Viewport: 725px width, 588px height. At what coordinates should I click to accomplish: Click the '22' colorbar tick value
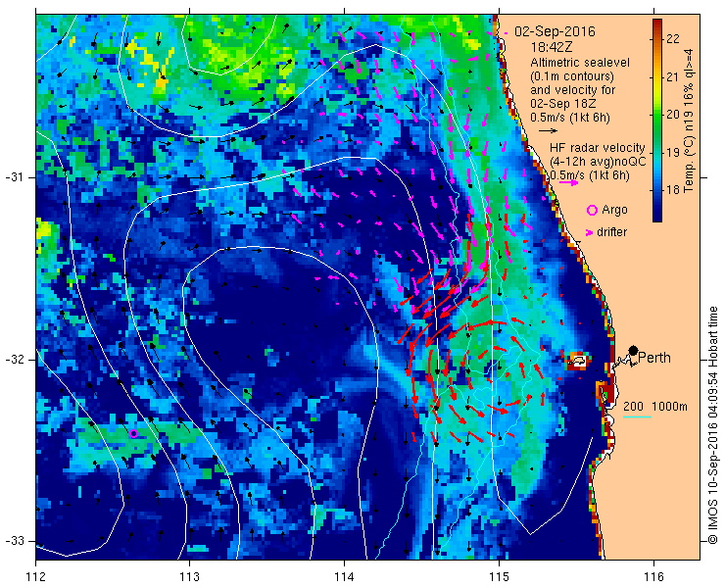pos(673,39)
